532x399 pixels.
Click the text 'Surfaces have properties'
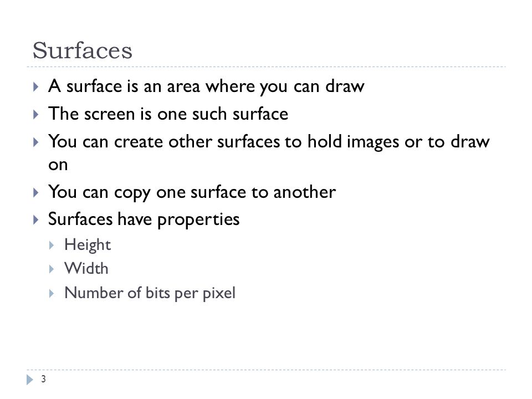coord(144,219)
